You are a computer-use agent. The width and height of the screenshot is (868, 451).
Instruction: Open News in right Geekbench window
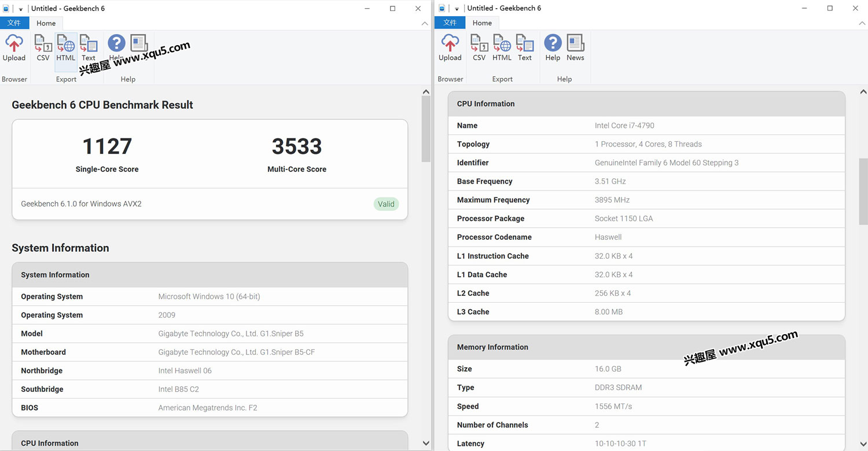point(575,48)
